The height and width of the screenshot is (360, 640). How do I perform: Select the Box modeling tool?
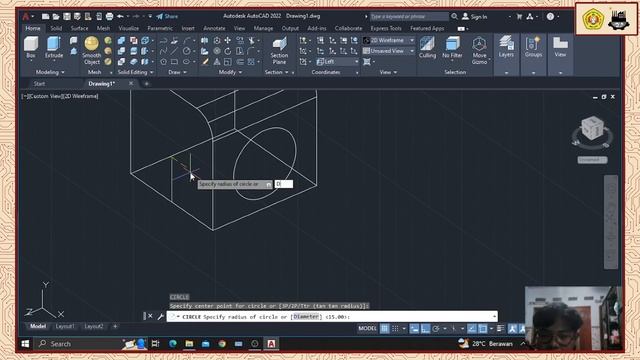(31, 47)
